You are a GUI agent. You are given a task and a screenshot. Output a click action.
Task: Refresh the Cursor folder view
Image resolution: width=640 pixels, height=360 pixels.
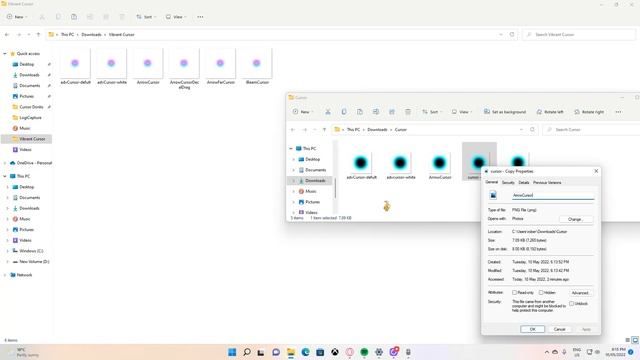pos(532,129)
